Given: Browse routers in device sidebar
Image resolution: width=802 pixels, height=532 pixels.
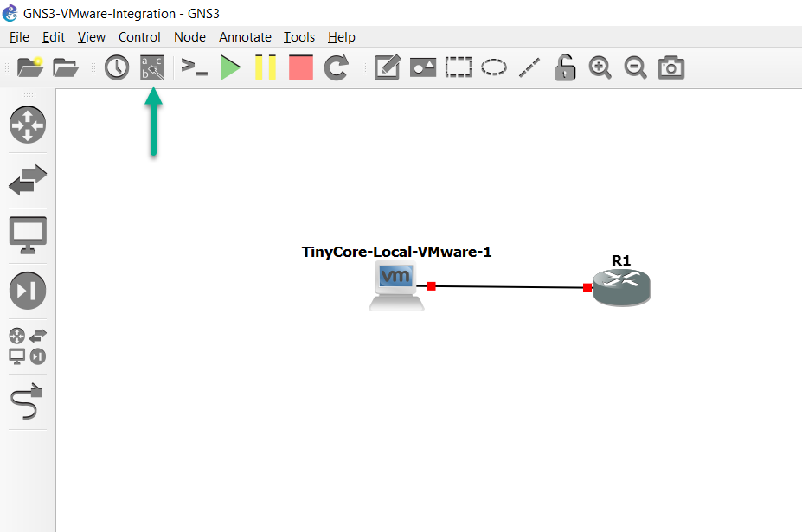Looking at the screenshot, I should tap(28, 125).
